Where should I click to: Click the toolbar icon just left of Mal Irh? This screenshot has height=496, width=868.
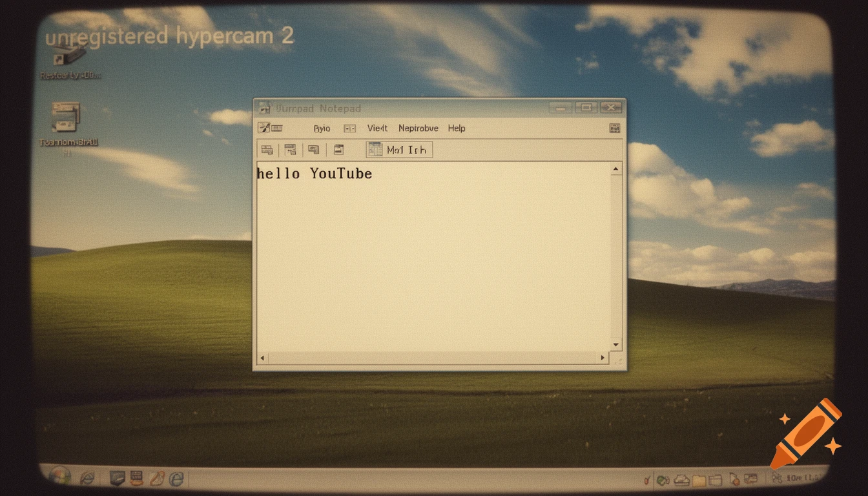pos(338,150)
